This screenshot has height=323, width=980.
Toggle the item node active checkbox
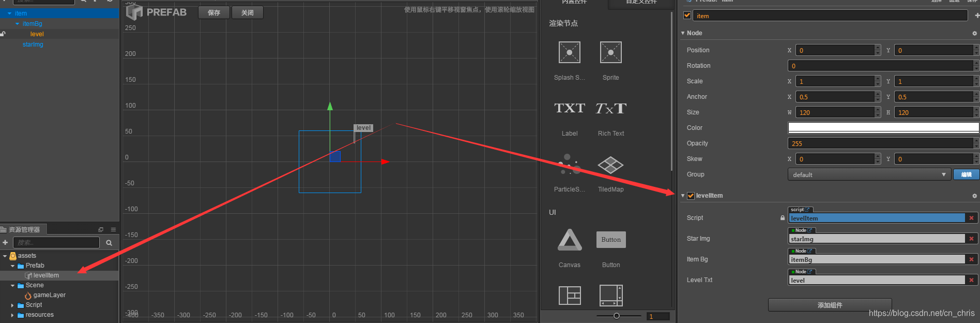pyautogui.click(x=687, y=16)
